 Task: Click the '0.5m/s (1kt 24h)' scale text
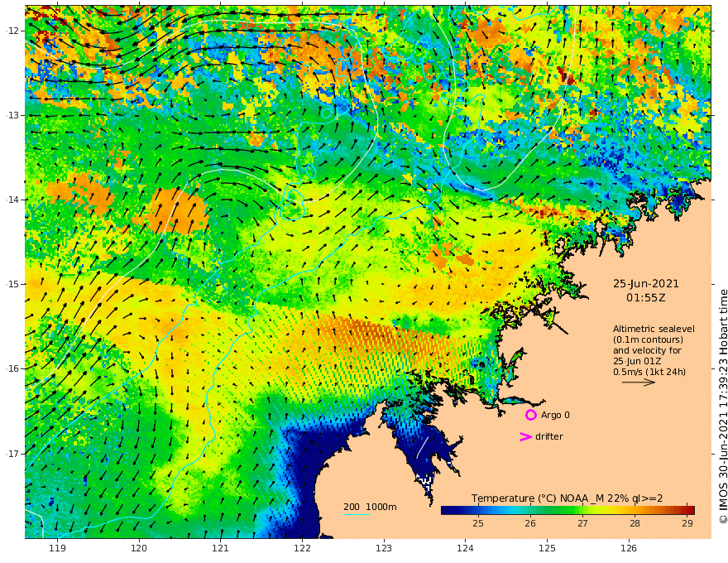(x=649, y=372)
